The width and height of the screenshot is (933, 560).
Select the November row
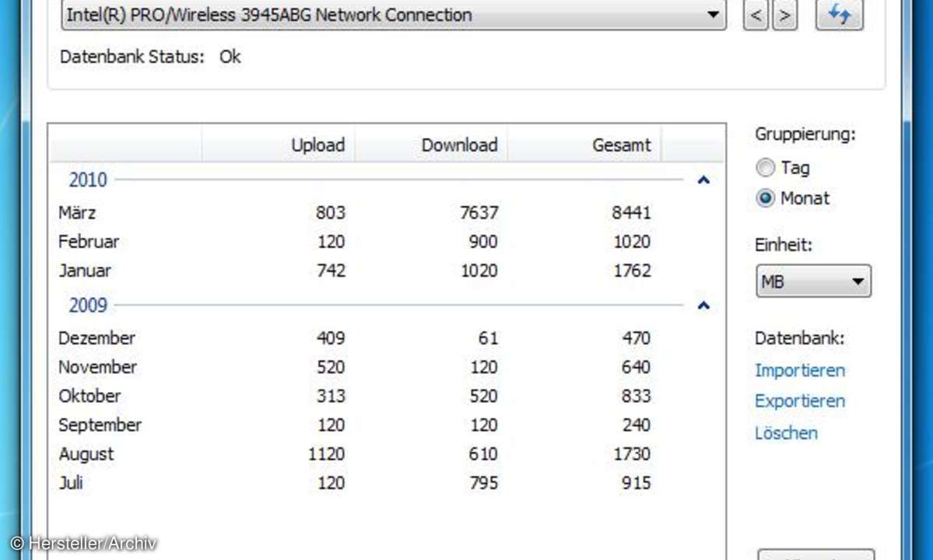point(387,367)
